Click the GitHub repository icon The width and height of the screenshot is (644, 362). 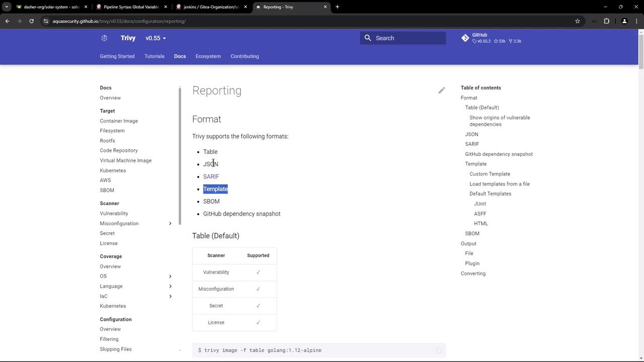(465, 38)
